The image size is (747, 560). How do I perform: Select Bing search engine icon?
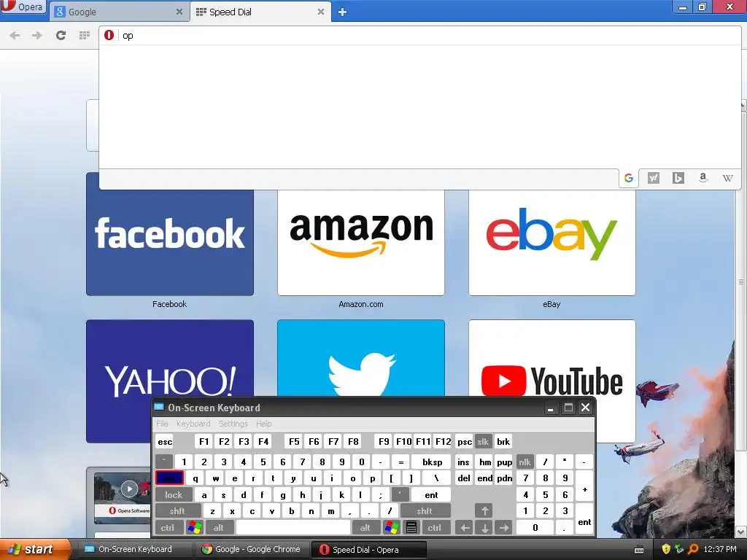coord(678,178)
